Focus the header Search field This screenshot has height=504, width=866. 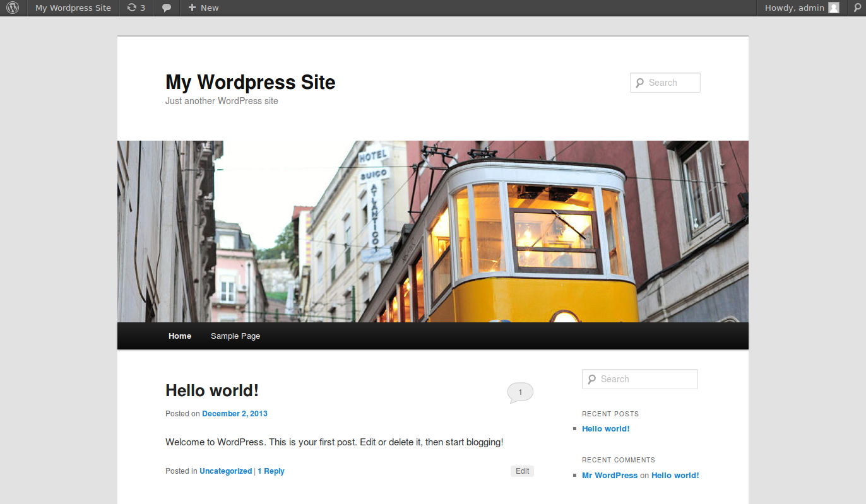672,83
